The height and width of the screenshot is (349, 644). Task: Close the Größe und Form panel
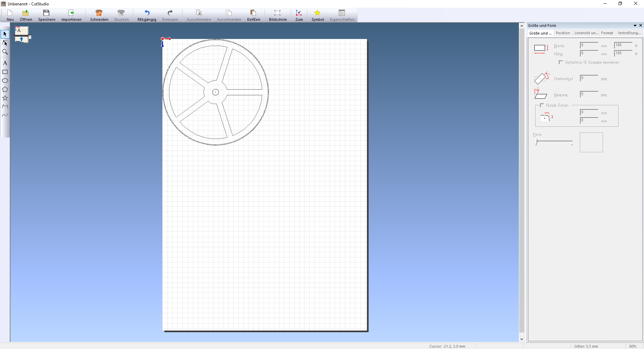coord(641,26)
